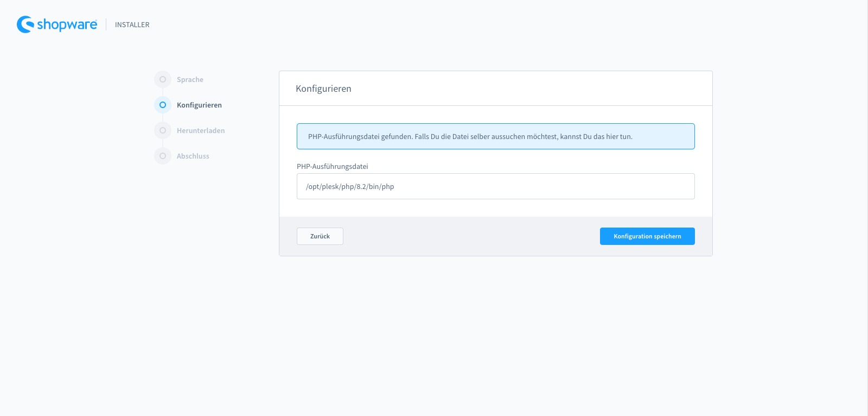Click the shopware wordmark text
868x416 pixels.
pyautogui.click(x=67, y=24)
